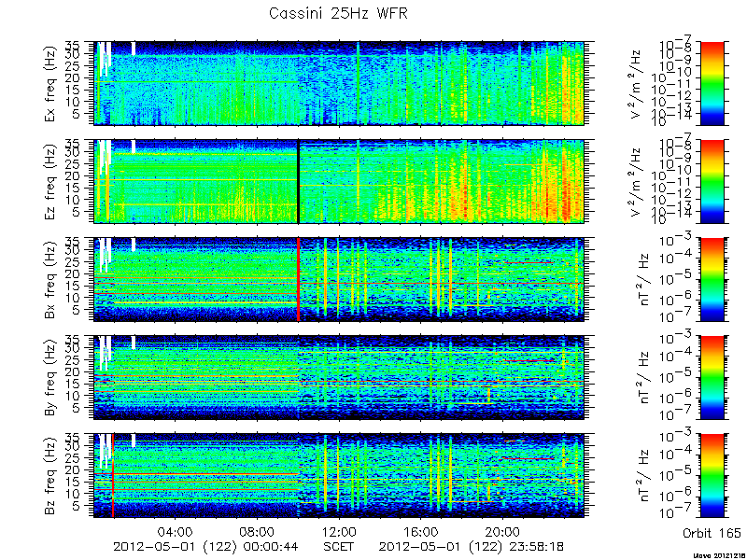Select the By frequency spectrogram panel
The width and height of the screenshot is (747, 560).
[339, 378]
